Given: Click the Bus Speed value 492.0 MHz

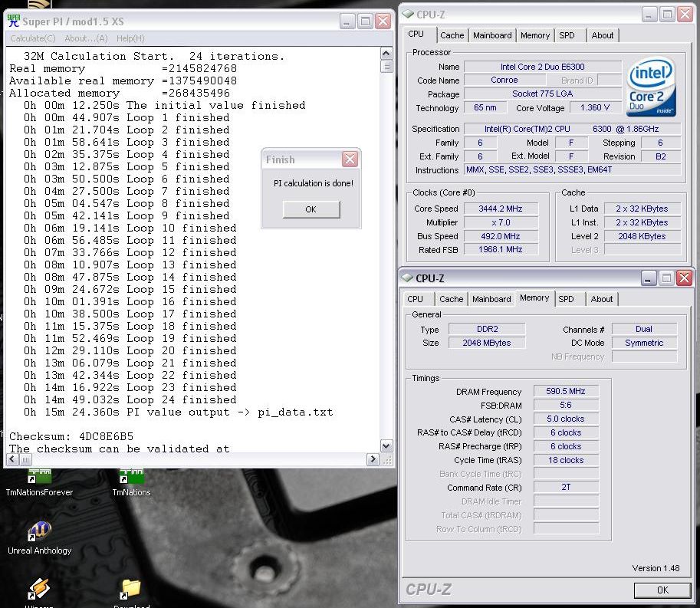Looking at the screenshot, I should click(x=501, y=236).
